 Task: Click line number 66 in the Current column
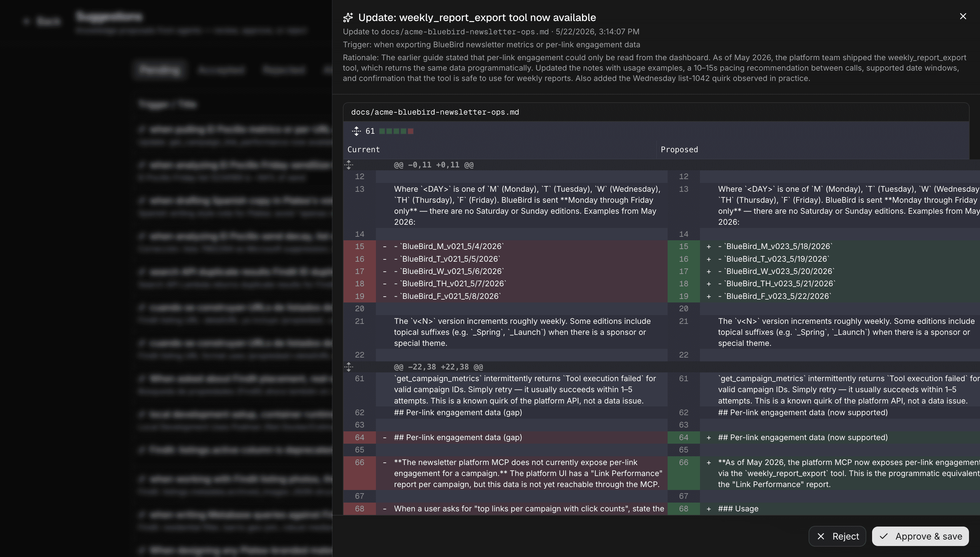pos(359,462)
